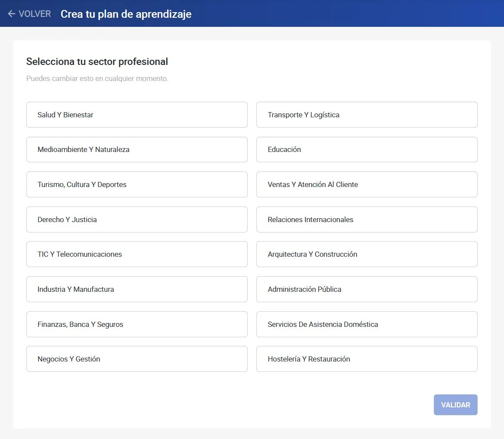Select the Salud Y Bienestar sector
The height and width of the screenshot is (439, 504).
click(x=137, y=115)
